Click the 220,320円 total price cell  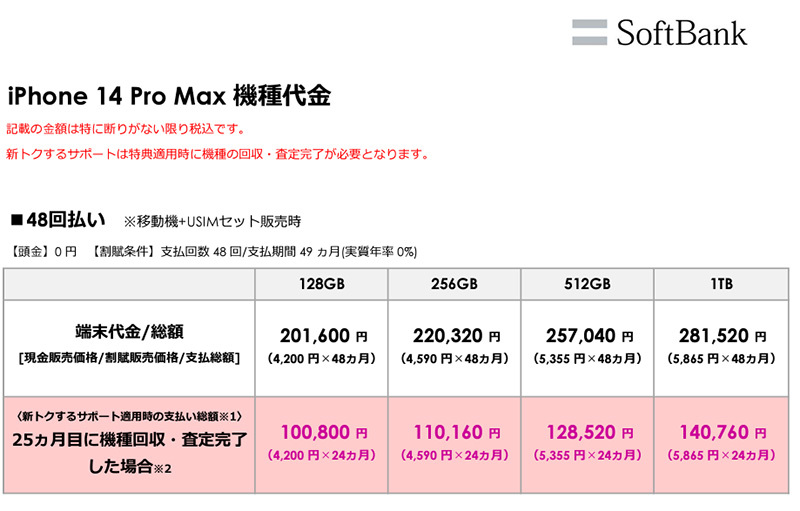(455, 338)
